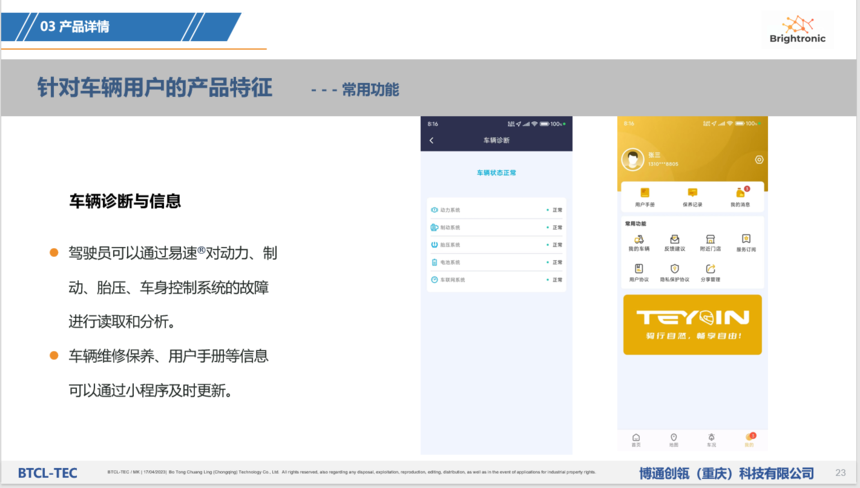
Task: Click 正常 status beside 车联网系统
Action: coord(557,280)
